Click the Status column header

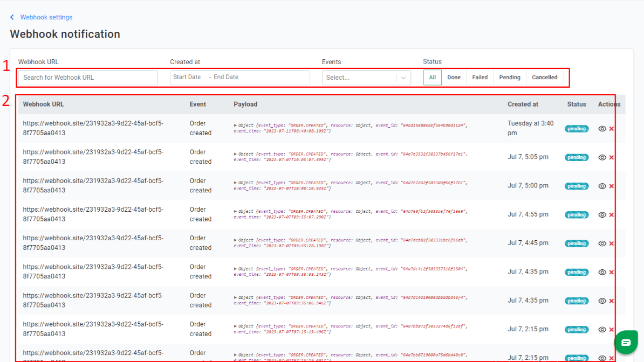tap(576, 105)
